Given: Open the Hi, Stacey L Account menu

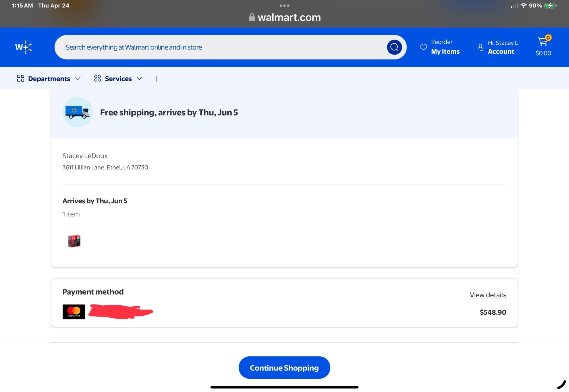Looking at the screenshot, I should [x=502, y=47].
